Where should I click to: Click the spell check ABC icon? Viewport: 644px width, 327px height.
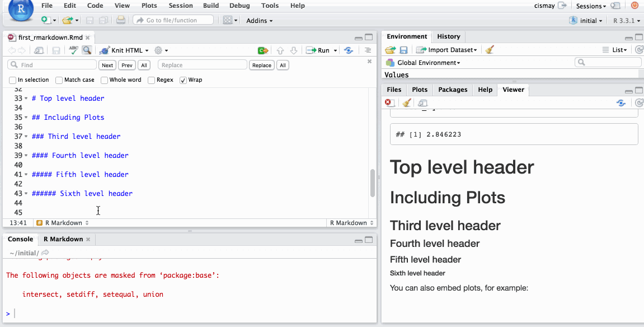point(73,50)
